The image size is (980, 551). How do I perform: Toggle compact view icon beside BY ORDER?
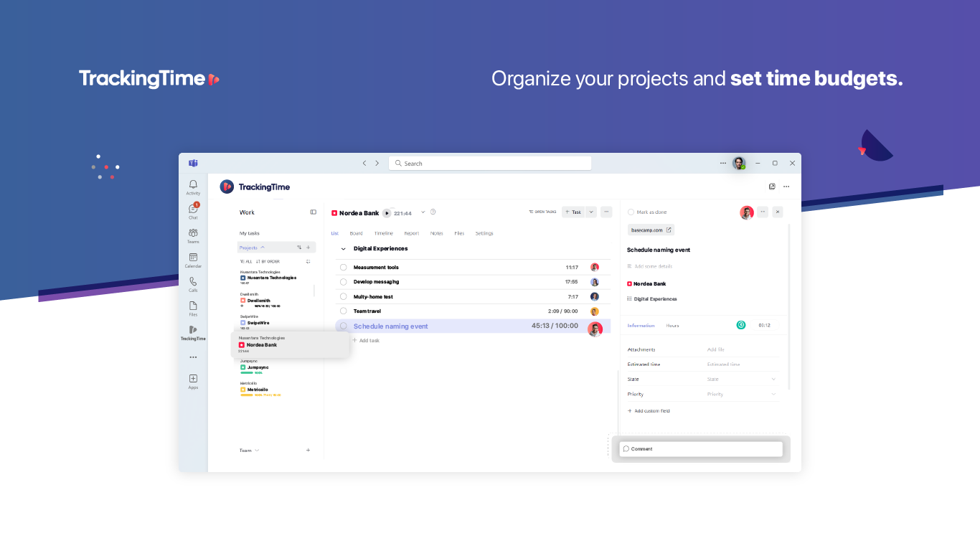(x=308, y=261)
